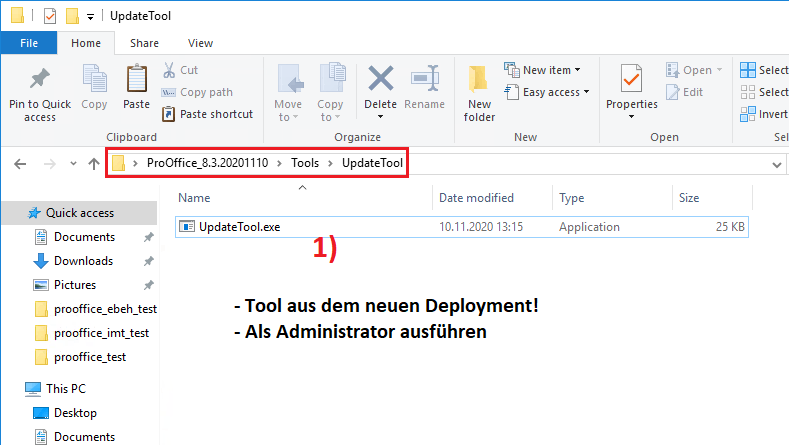Image resolution: width=789 pixels, height=445 pixels.
Task: Expand the Properties dropdown arrow
Action: pos(632,117)
